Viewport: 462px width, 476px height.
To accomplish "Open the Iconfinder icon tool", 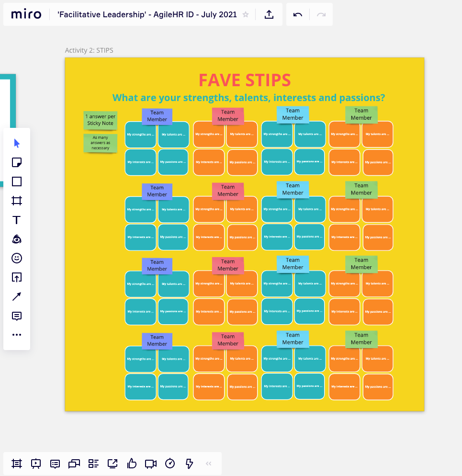I will (17, 239).
